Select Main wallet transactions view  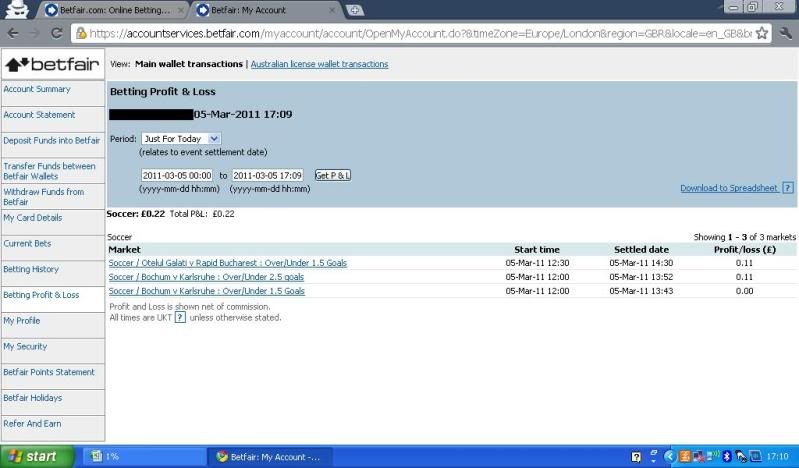[189, 64]
